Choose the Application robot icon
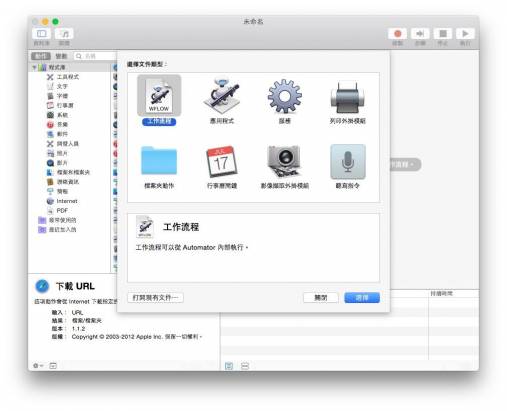 click(x=221, y=96)
